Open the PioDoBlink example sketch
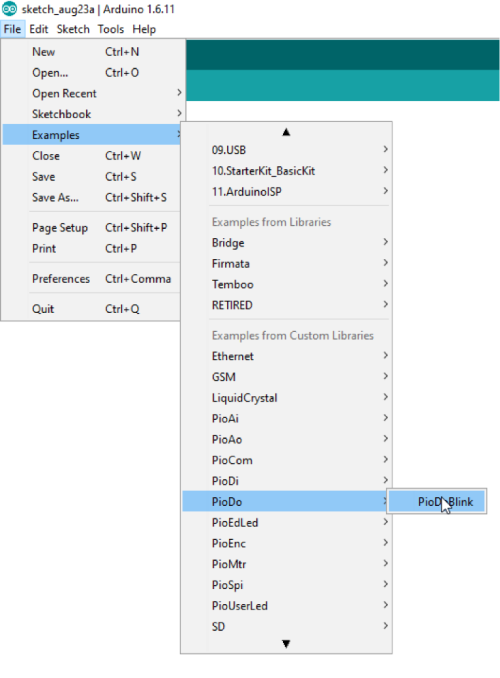Screen dimensions: 500x678 [437, 502]
